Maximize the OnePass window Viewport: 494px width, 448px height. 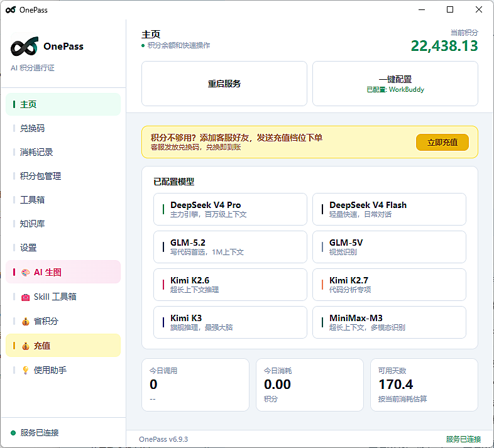[x=450, y=10]
